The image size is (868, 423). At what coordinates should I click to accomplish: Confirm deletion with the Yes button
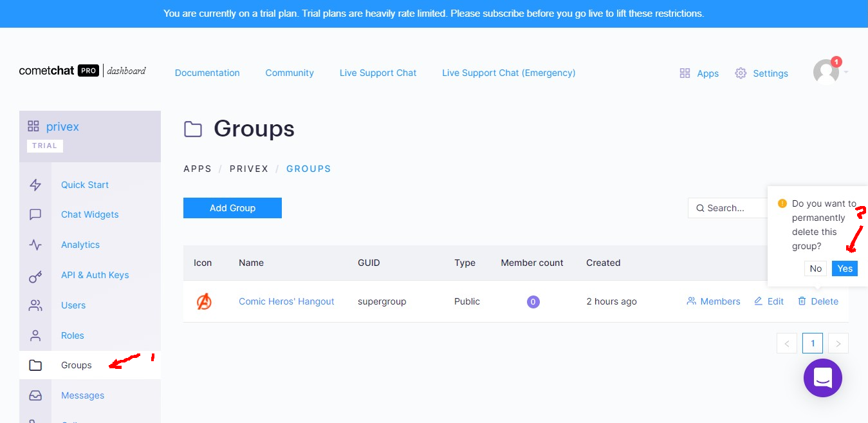844,268
